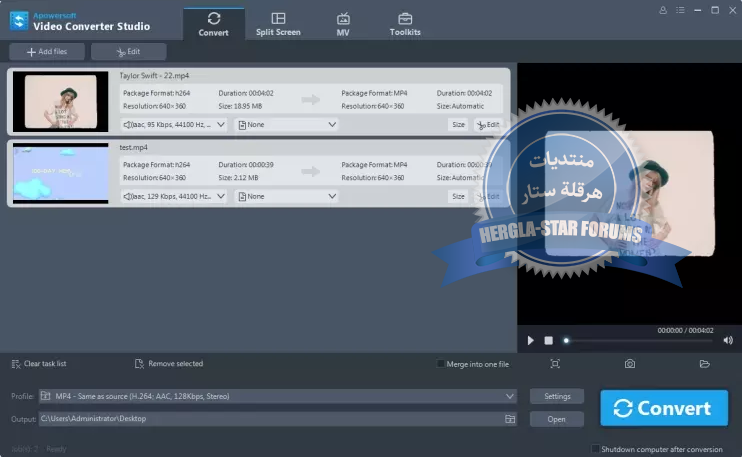
Task: Open the Toolkits tab
Action: (405, 24)
